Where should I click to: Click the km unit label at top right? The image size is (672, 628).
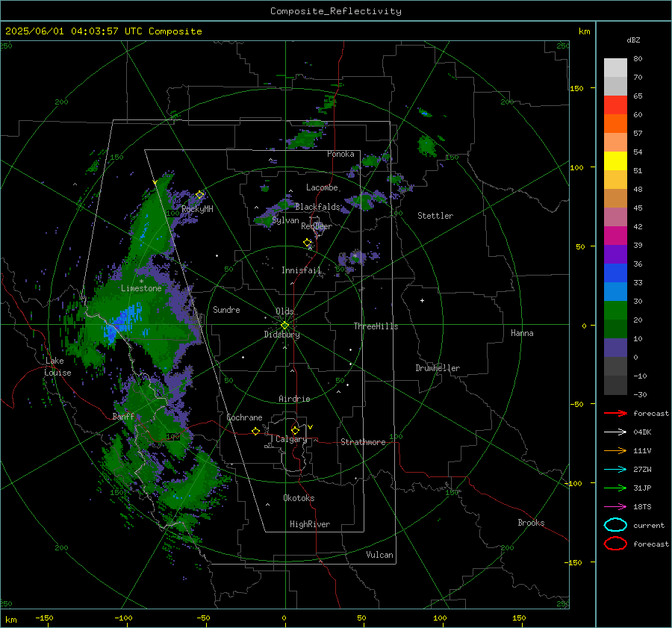point(584,31)
